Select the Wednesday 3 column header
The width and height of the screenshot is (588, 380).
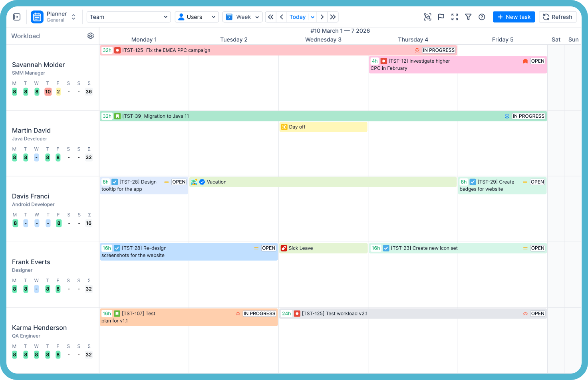[x=323, y=40]
